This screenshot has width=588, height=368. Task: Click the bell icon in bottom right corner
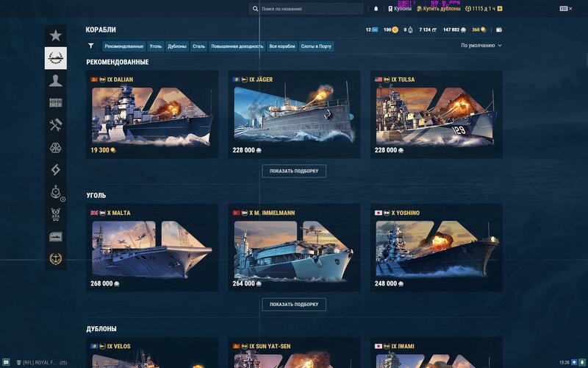point(582,362)
